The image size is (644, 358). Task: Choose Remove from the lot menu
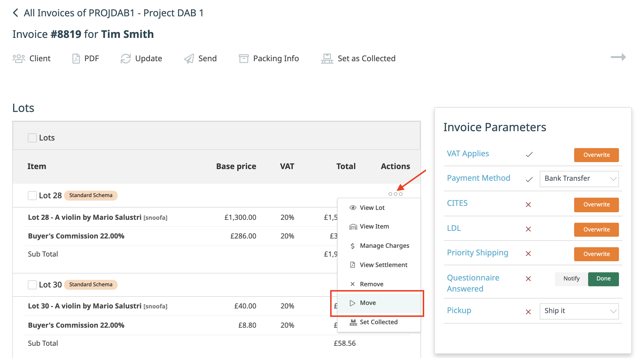379,284
